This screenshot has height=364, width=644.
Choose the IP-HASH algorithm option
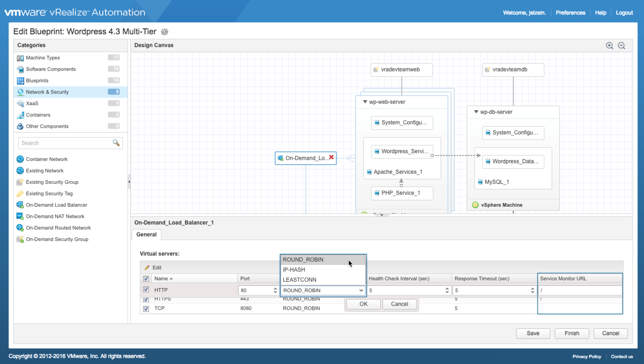pyautogui.click(x=323, y=270)
